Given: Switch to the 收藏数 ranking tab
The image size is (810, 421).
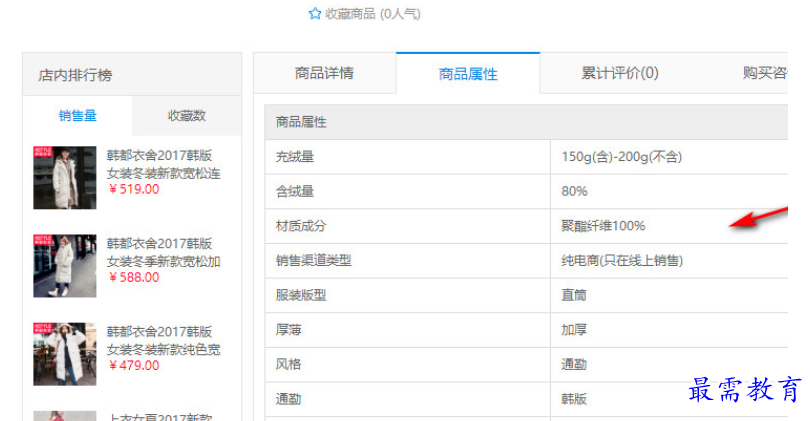Looking at the screenshot, I should click(187, 116).
